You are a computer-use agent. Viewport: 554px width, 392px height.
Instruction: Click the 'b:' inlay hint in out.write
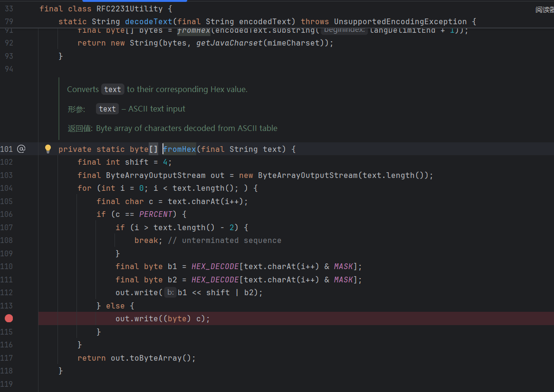pyautogui.click(x=170, y=292)
